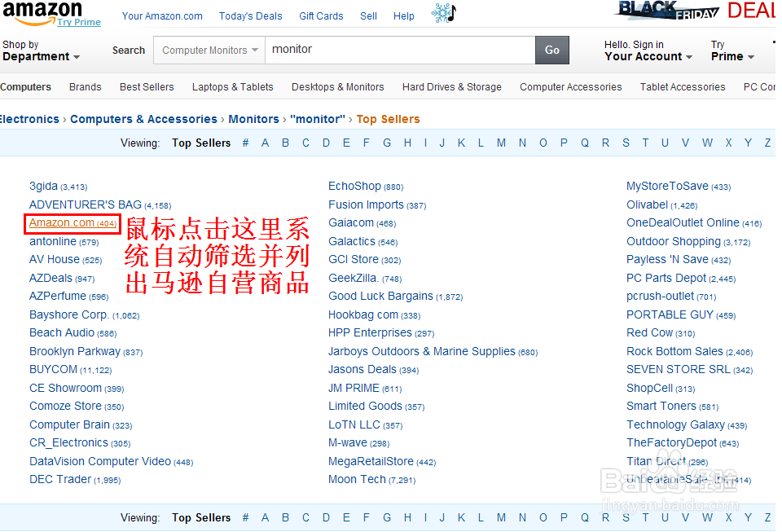Click the Try Prime link under the logo

(79, 22)
